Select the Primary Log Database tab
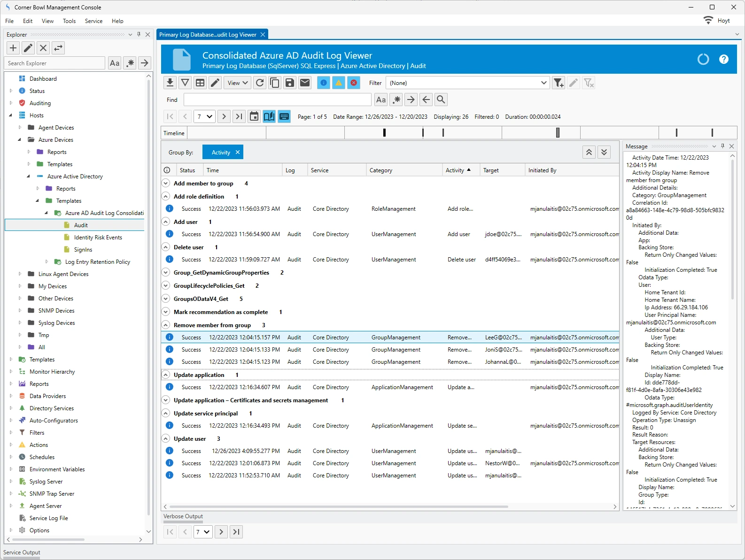The width and height of the screenshot is (745, 560). coord(208,35)
